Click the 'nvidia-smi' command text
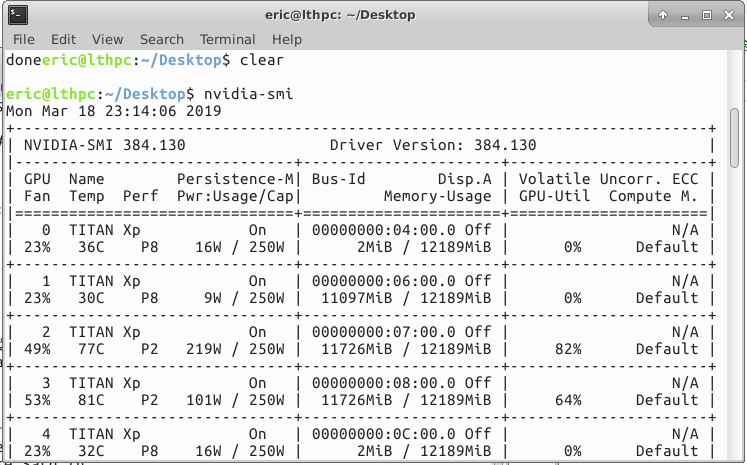This screenshot has height=465, width=747. click(249, 94)
